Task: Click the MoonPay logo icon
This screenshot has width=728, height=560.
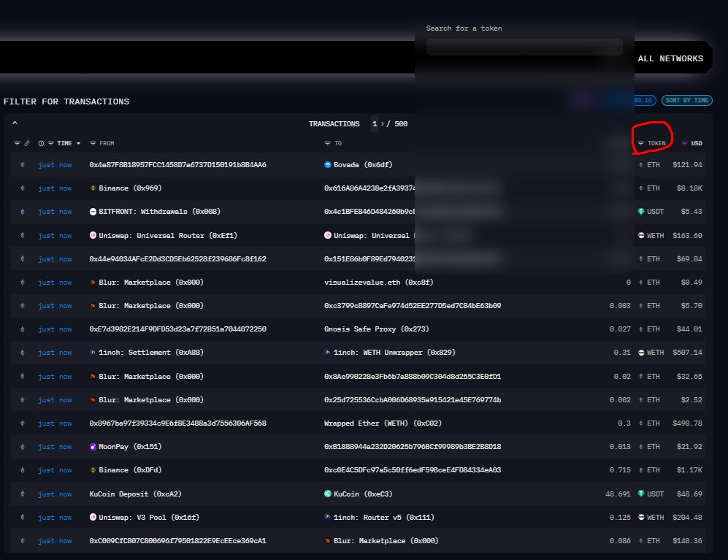Action: 93,447
